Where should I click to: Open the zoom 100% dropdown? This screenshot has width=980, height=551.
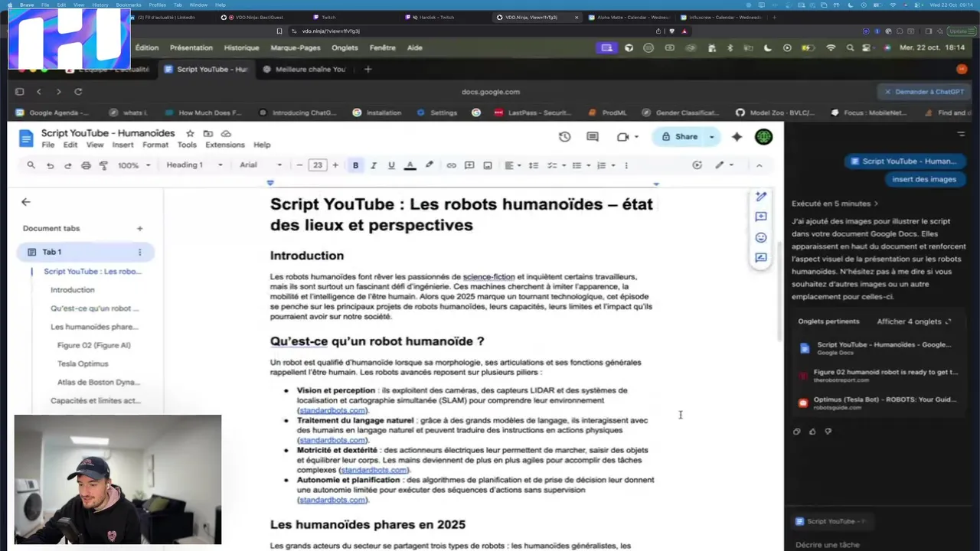coord(132,165)
